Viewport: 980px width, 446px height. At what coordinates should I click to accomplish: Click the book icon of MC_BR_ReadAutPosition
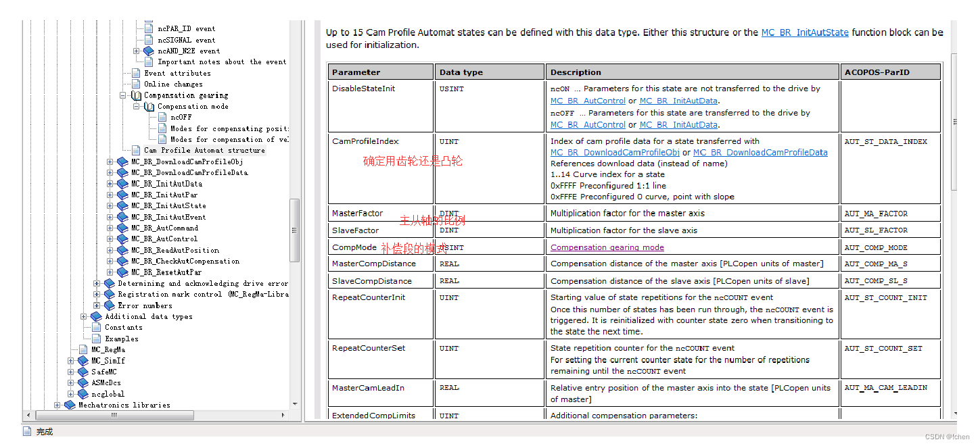click(x=122, y=250)
